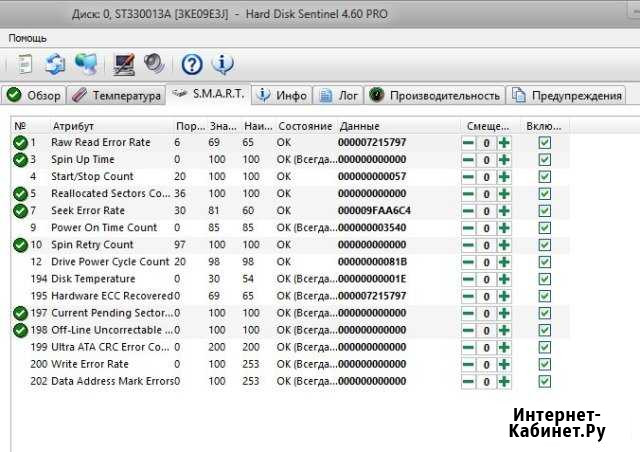Screen dimensions: 640x452
Task: Open help with the question mark icon
Action: [192, 65]
